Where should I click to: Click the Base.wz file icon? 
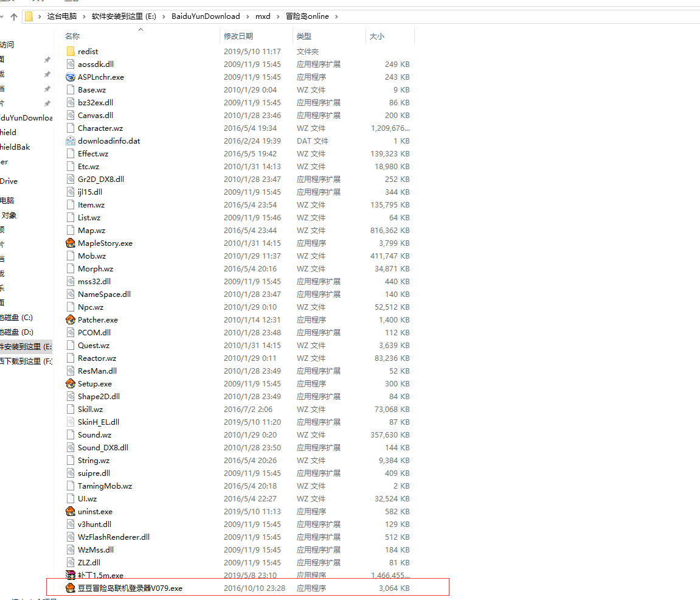70,90
